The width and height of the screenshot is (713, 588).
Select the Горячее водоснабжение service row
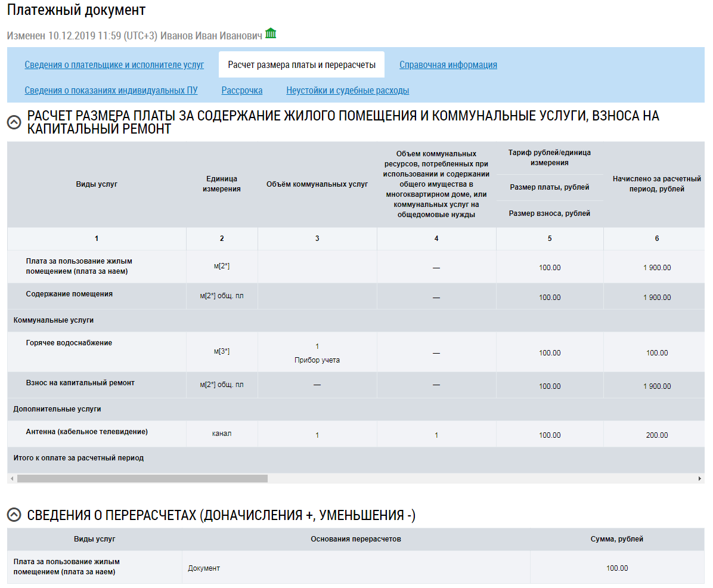pyautogui.click(x=69, y=343)
